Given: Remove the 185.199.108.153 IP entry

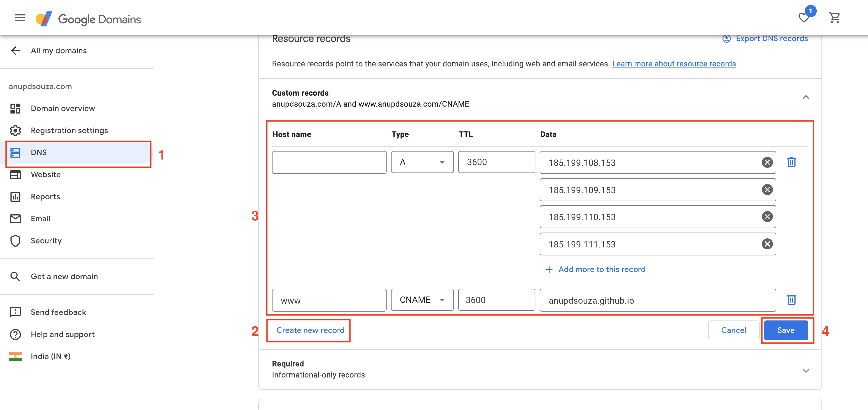Looking at the screenshot, I should click(767, 162).
